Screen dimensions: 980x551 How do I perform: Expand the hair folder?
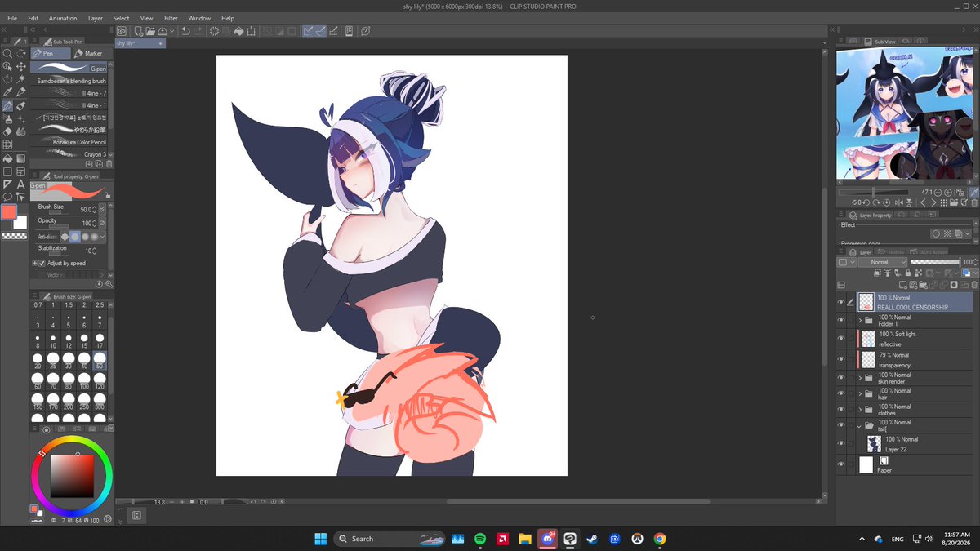[859, 393]
